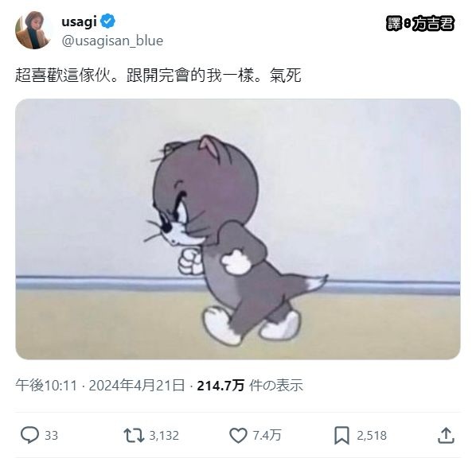
Task: Click the retweet arrows icon
Action: tap(134, 435)
